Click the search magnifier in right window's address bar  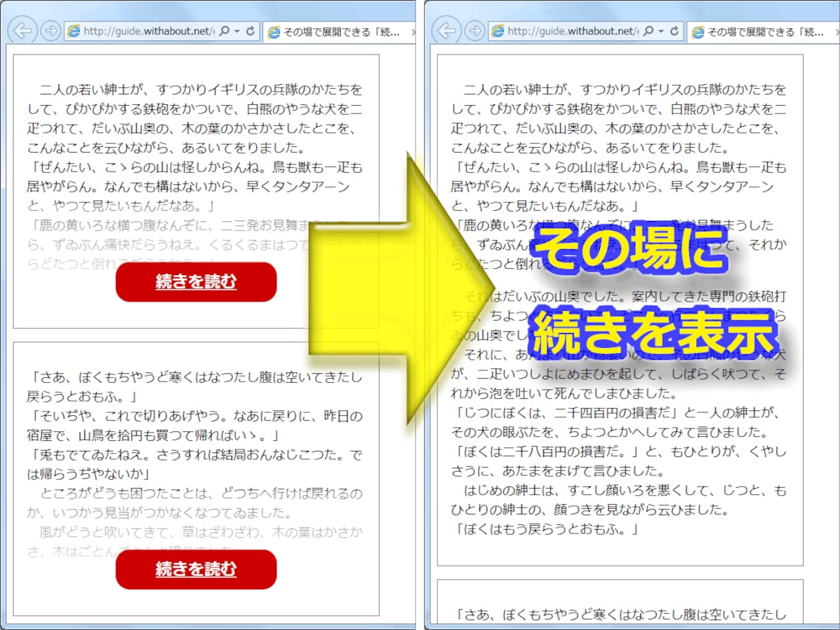648,31
